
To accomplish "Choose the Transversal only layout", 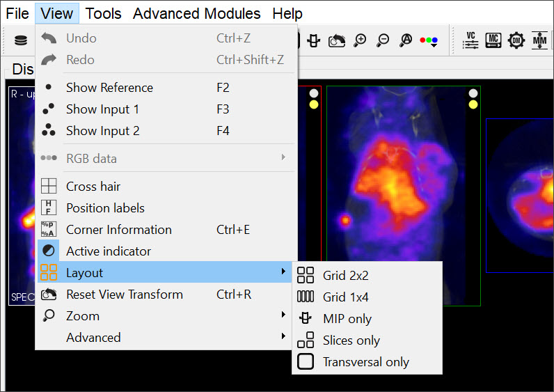I will [365, 362].
